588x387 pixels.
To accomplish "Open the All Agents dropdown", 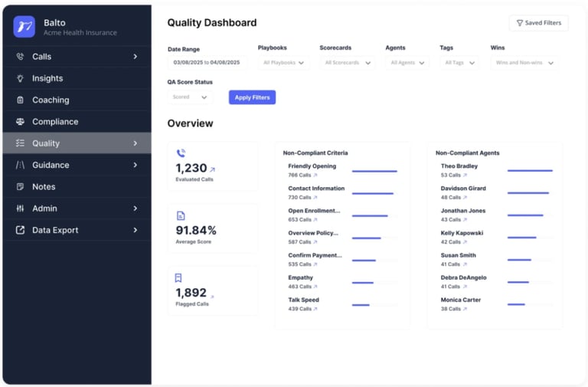I will point(407,63).
